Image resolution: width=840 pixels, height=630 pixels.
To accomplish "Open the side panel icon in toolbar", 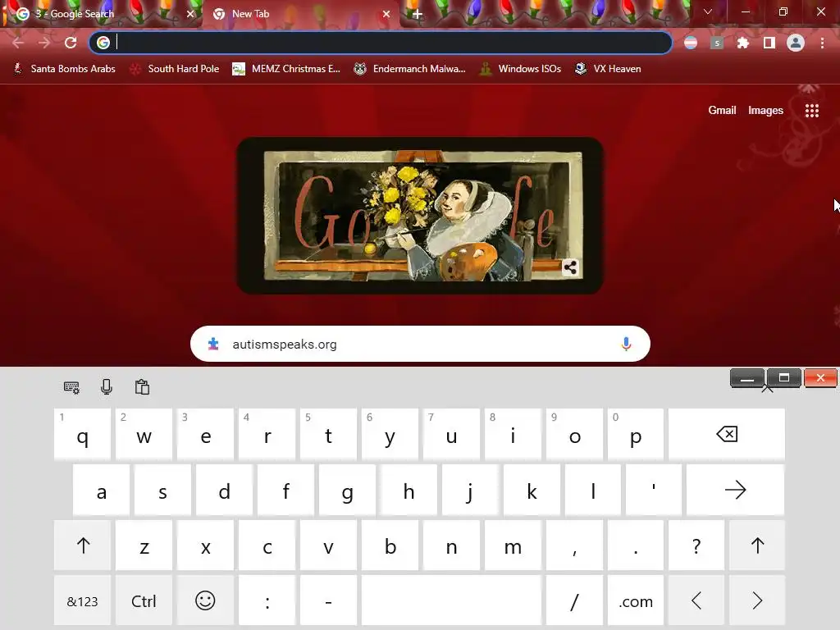I will 769,43.
